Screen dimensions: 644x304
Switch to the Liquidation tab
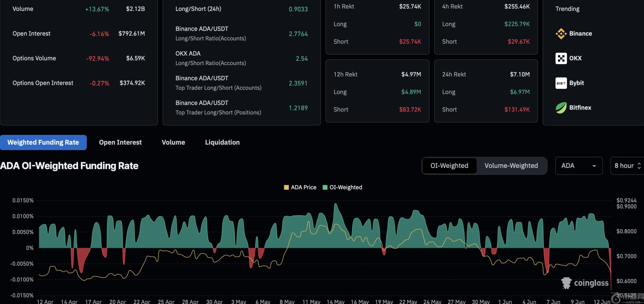[222, 143]
